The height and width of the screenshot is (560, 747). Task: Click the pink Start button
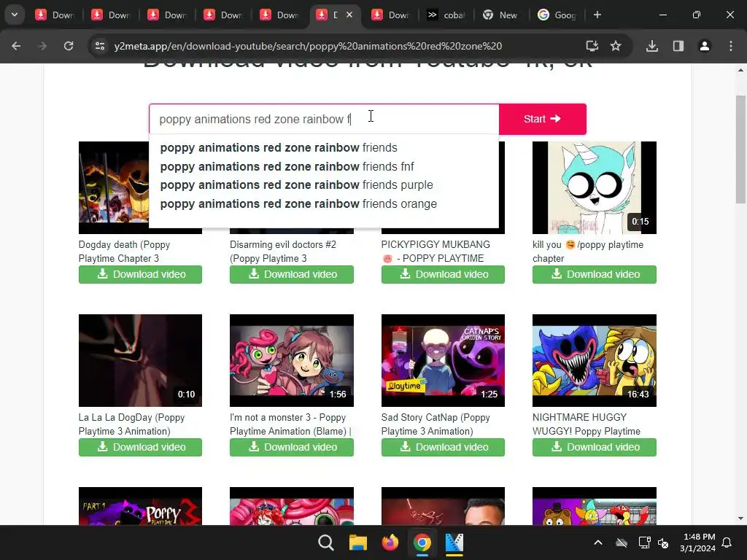pos(543,119)
